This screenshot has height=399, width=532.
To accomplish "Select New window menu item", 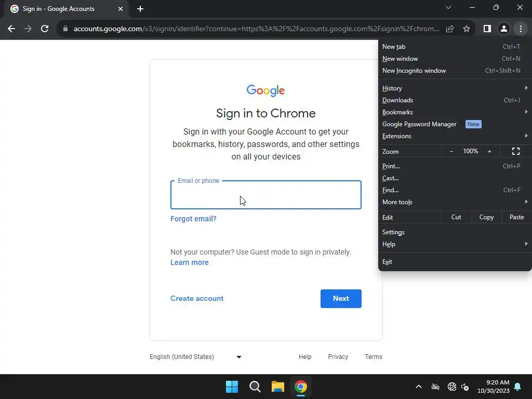I will pyautogui.click(x=455, y=59).
